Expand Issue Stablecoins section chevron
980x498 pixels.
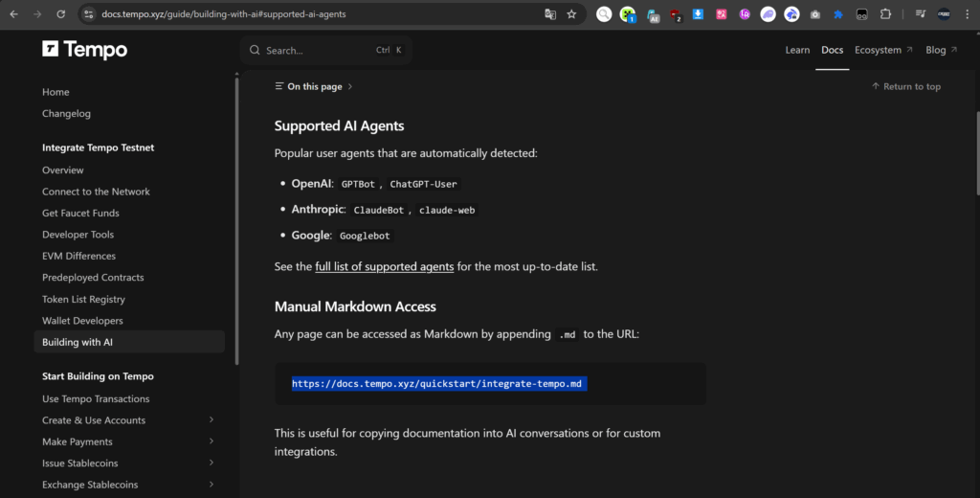click(x=211, y=463)
